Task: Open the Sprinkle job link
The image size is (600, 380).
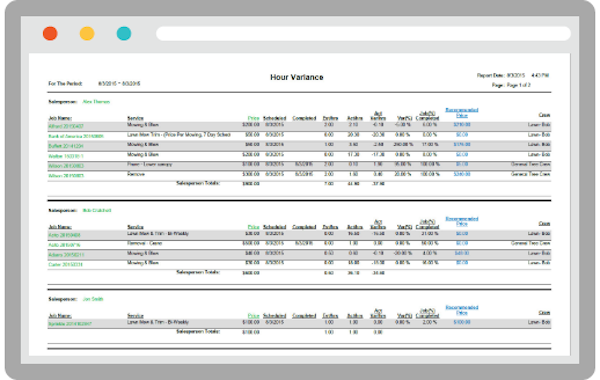Action: (70, 324)
